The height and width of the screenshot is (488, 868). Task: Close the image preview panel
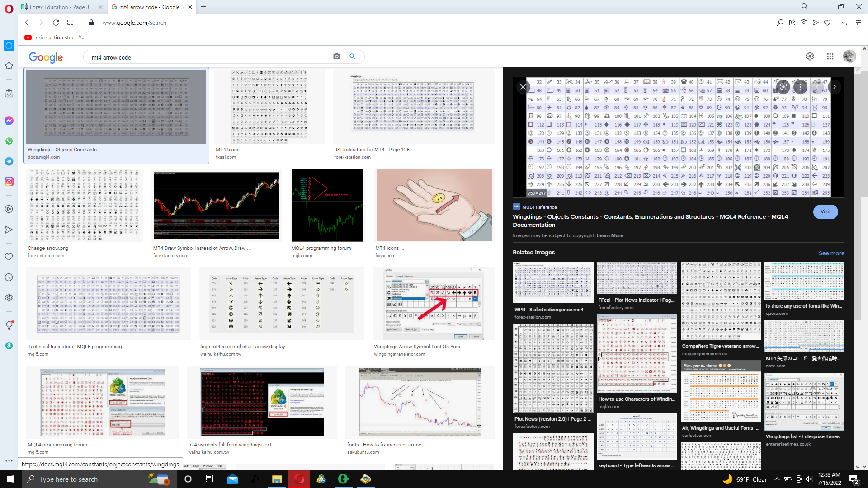(x=523, y=87)
